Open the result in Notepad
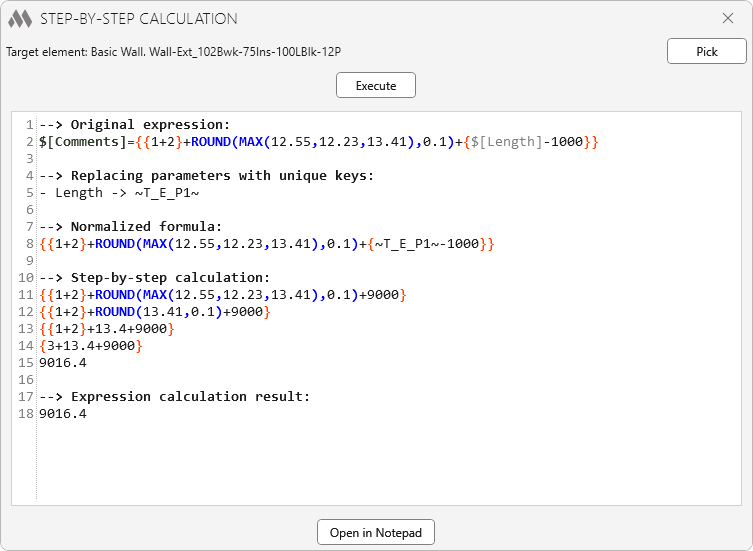This screenshot has height=551, width=753. [x=375, y=533]
